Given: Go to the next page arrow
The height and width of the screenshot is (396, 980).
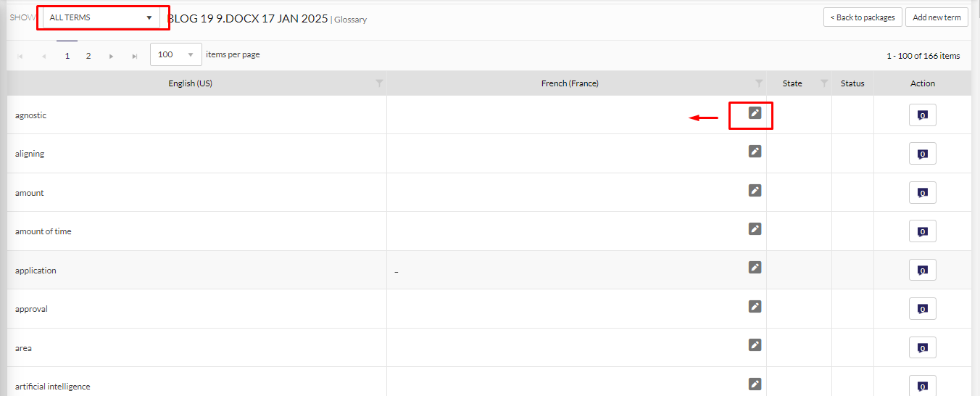Looking at the screenshot, I should 111,56.
